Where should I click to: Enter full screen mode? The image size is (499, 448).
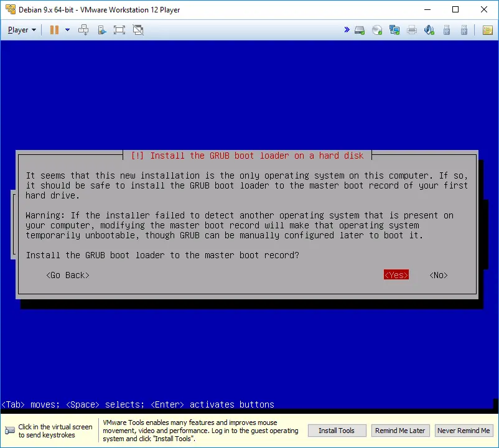click(119, 30)
